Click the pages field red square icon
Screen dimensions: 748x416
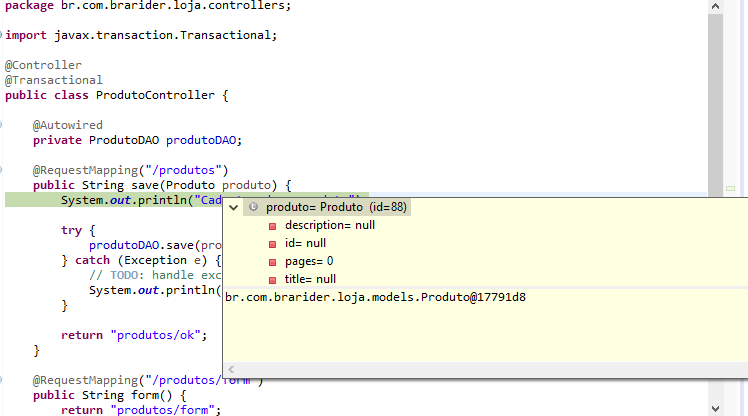272,262
